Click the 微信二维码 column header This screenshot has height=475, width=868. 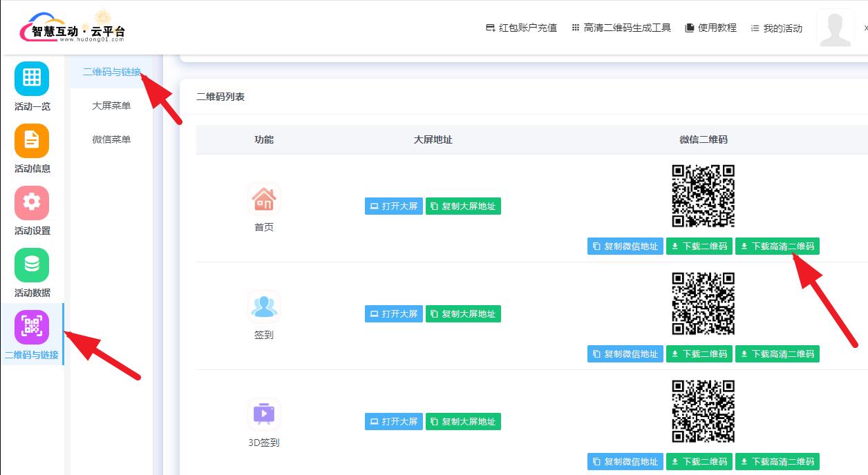[x=704, y=139]
